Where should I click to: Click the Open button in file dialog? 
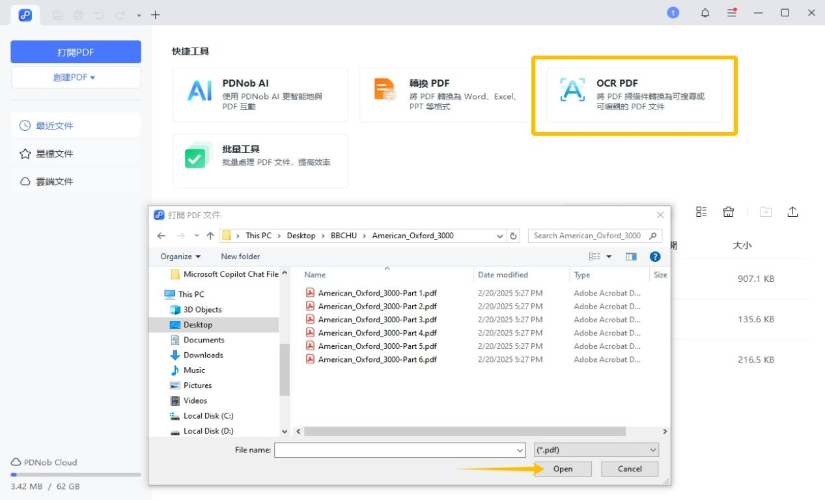point(562,469)
